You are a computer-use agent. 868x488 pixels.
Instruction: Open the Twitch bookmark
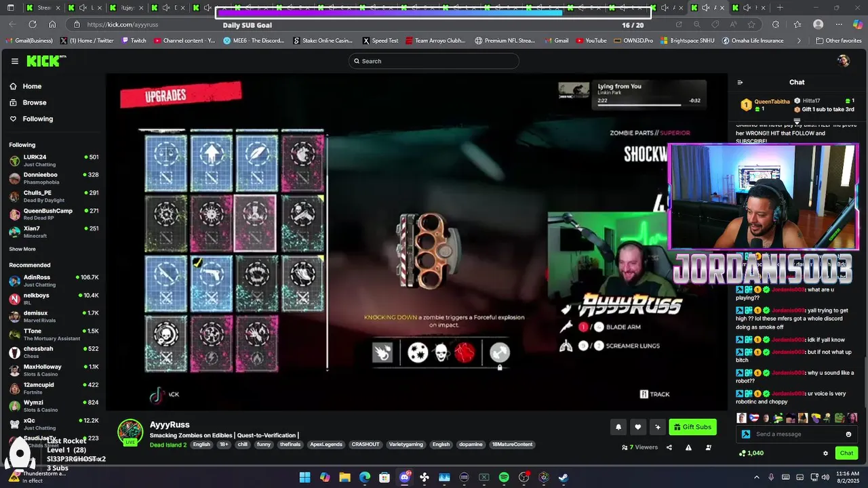click(134, 41)
